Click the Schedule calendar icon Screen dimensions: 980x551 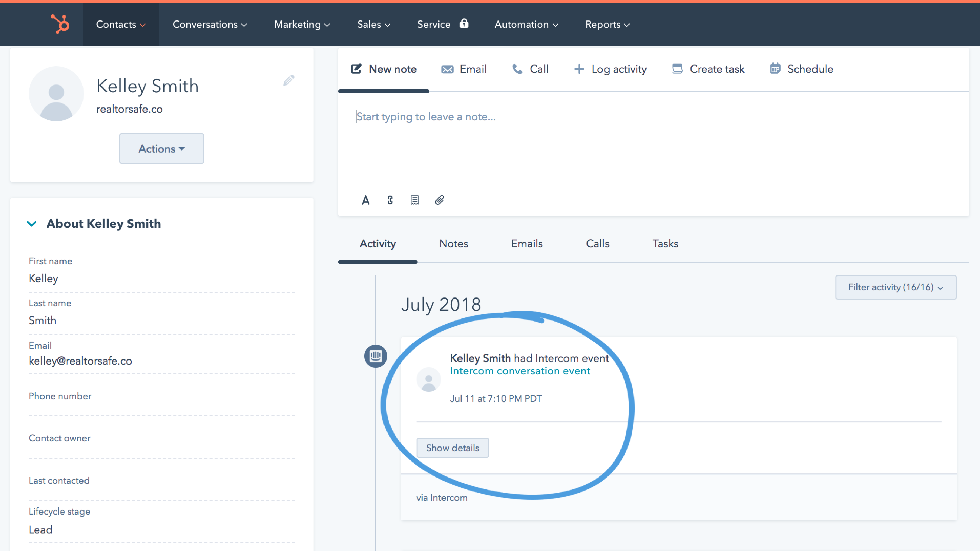coord(775,69)
